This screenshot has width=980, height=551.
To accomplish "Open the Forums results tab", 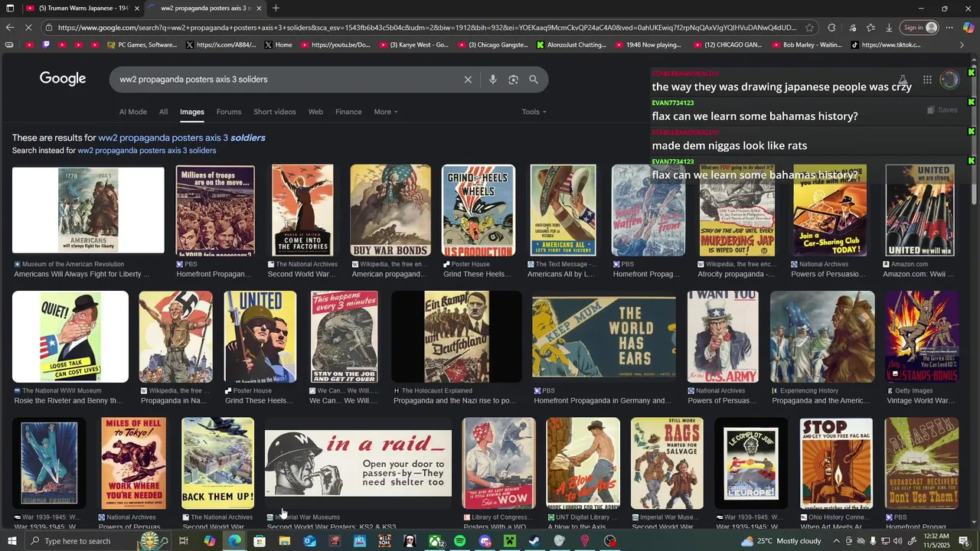I will pyautogui.click(x=228, y=112).
